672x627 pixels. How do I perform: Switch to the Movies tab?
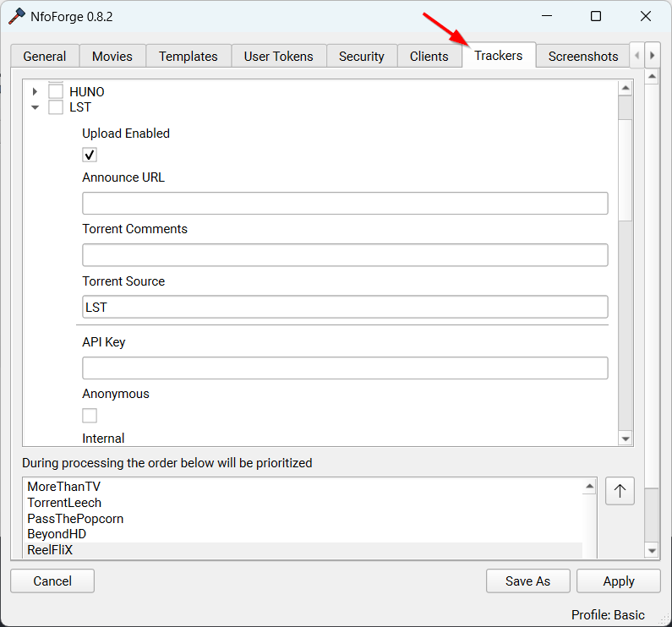(x=112, y=56)
